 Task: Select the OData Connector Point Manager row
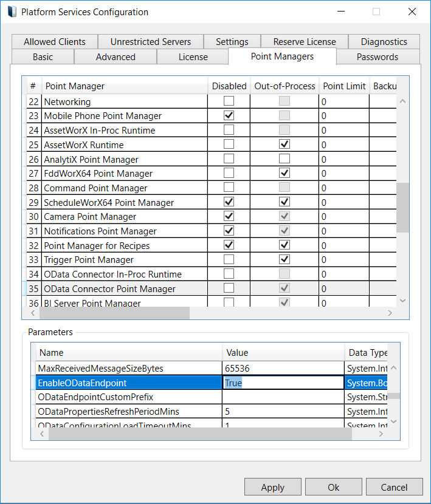tap(110, 289)
